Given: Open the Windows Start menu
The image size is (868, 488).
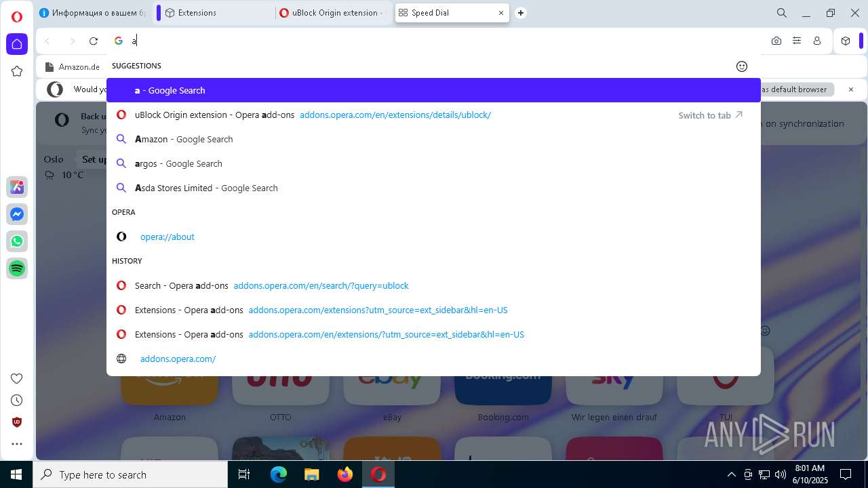Looking at the screenshot, I should pyautogui.click(x=16, y=474).
